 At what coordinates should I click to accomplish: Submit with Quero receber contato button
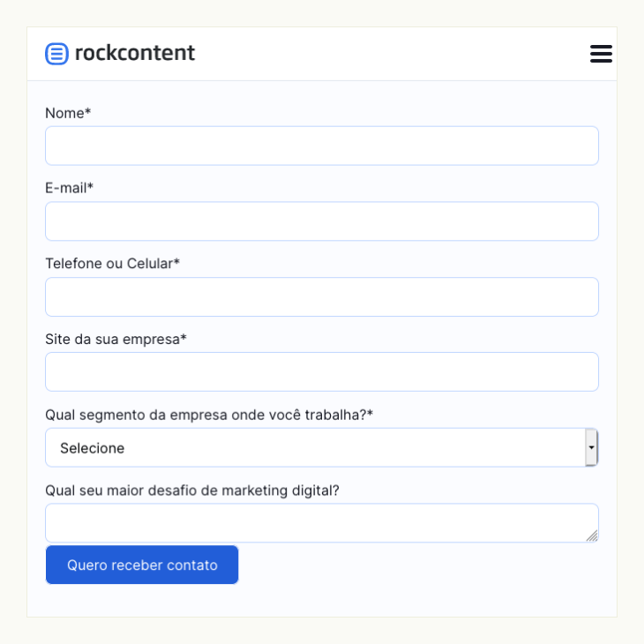click(x=142, y=565)
